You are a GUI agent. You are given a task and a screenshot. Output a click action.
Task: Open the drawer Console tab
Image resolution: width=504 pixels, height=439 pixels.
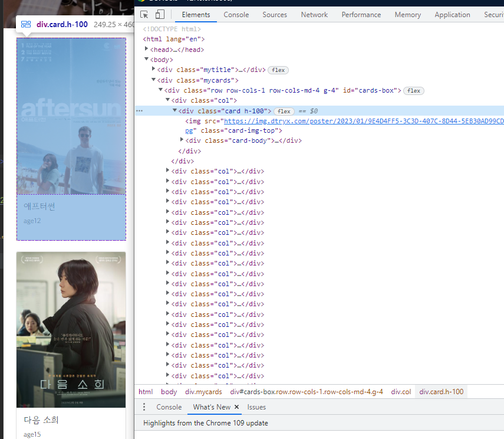tap(169, 407)
